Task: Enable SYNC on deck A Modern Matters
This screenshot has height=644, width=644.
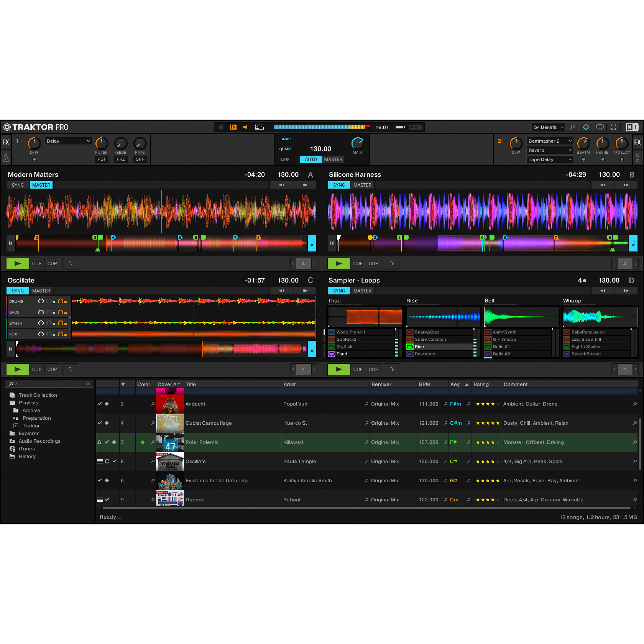Action: (x=18, y=185)
